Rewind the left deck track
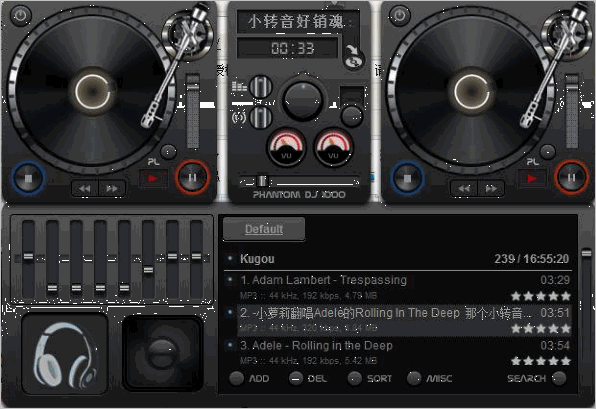This screenshot has width=596, height=409. 85,189
